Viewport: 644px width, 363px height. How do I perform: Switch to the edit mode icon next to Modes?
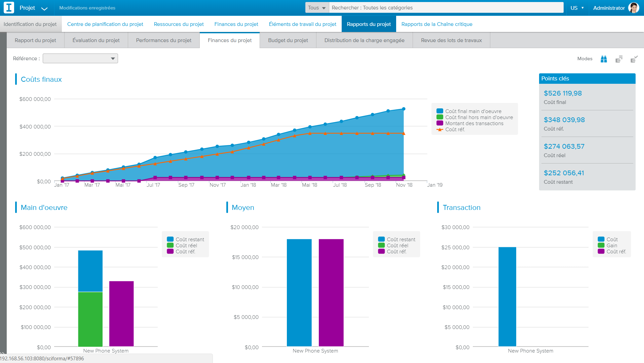click(x=619, y=59)
